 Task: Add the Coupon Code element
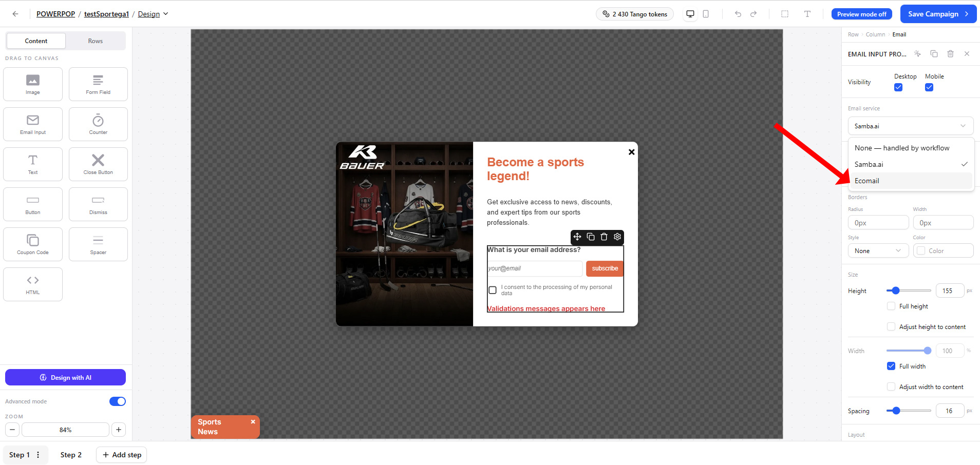(33, 244)
